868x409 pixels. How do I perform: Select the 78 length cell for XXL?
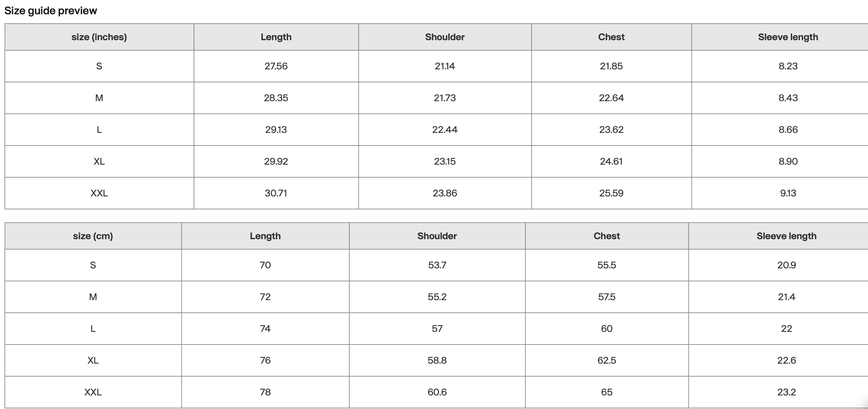click(265, 392)
